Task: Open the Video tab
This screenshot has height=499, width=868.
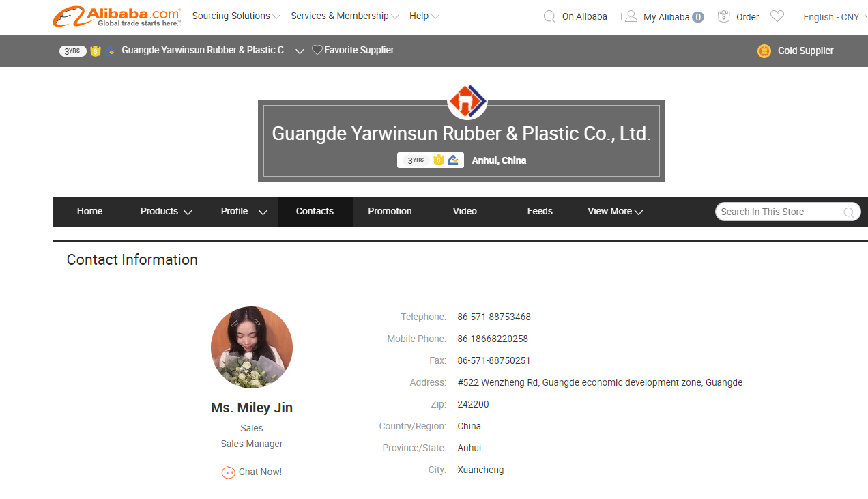Action: pyautogui.click(x=465, y=211)
